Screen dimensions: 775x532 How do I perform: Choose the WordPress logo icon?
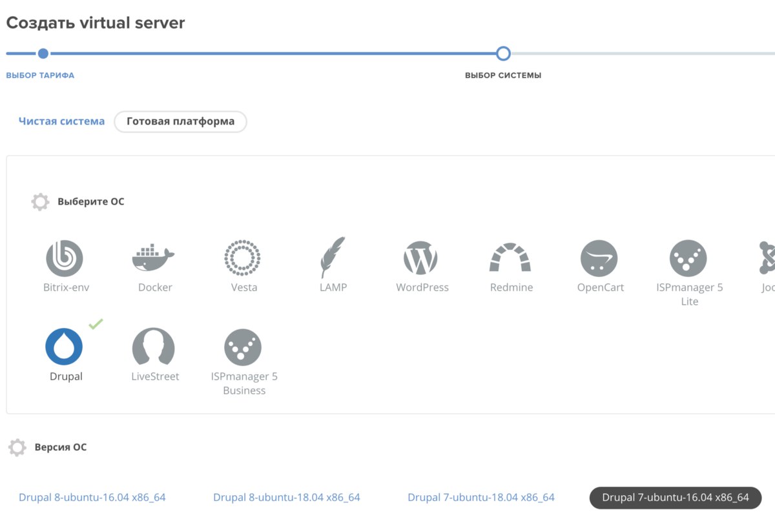point(421,258)
